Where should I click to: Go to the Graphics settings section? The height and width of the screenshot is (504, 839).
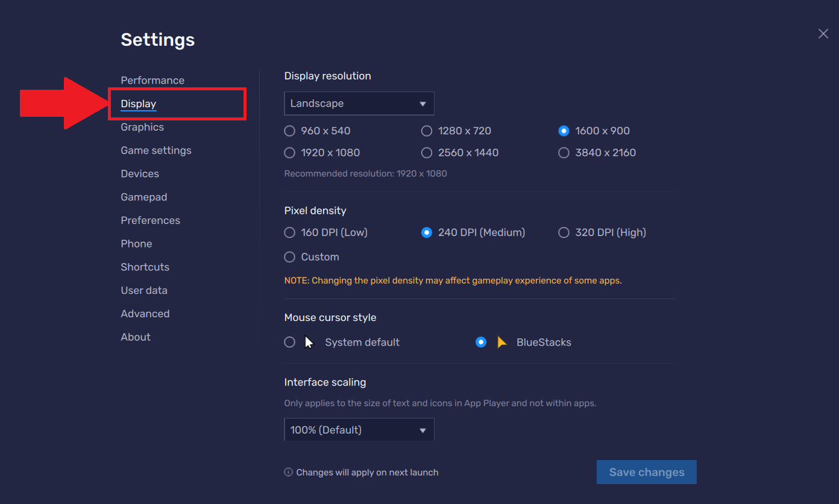142,127
